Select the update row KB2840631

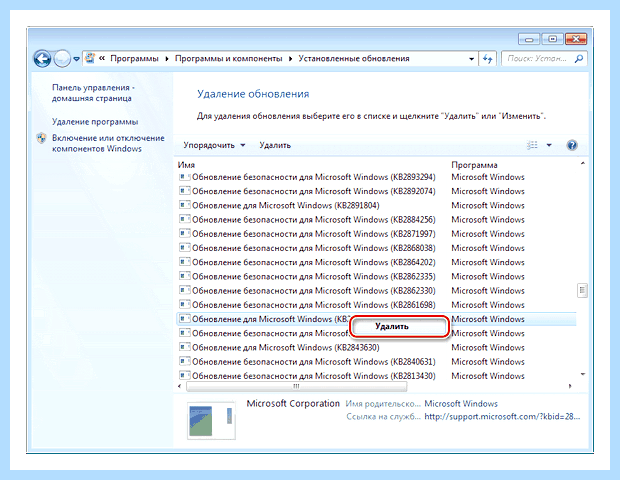point(376,362)
